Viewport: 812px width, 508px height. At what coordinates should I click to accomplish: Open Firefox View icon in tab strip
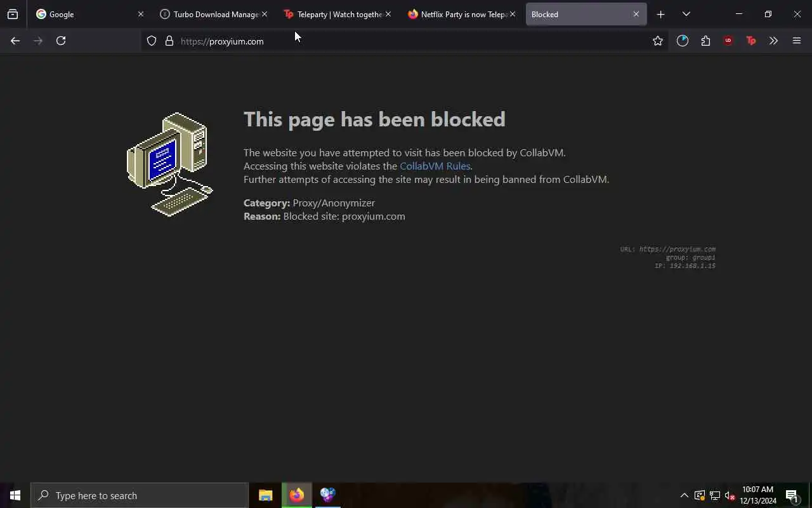coord(13,14)
